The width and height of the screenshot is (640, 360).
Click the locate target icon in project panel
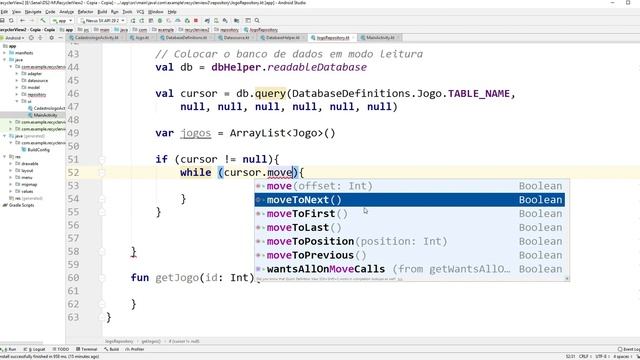(x=31, y=38)
